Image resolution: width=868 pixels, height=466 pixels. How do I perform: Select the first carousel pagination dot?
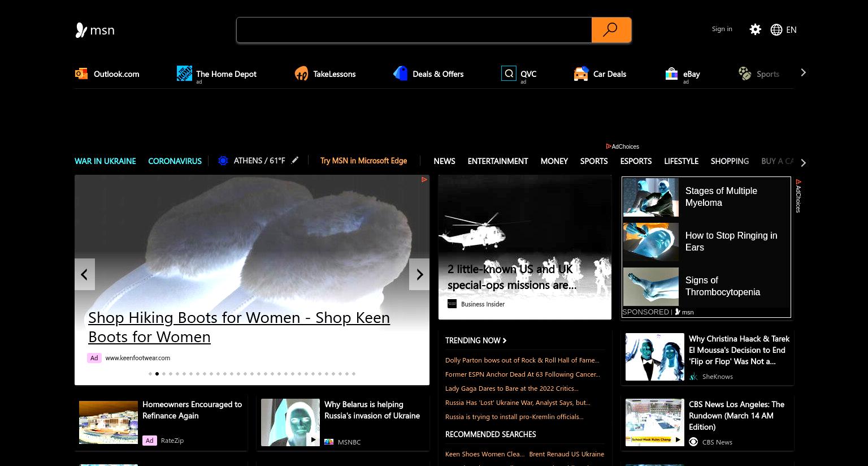150,374
